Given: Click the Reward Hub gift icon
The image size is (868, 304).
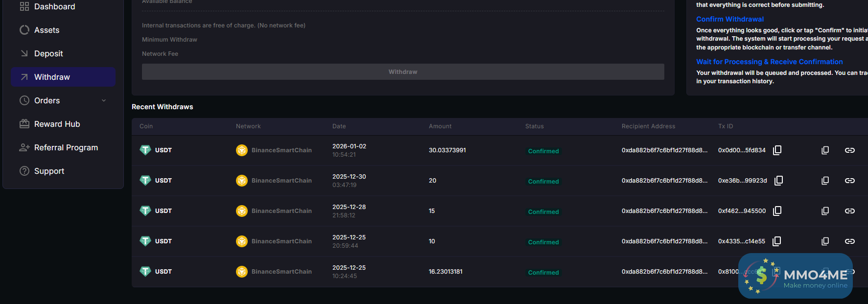Looking at the screenshot, I should pos(24,124).
